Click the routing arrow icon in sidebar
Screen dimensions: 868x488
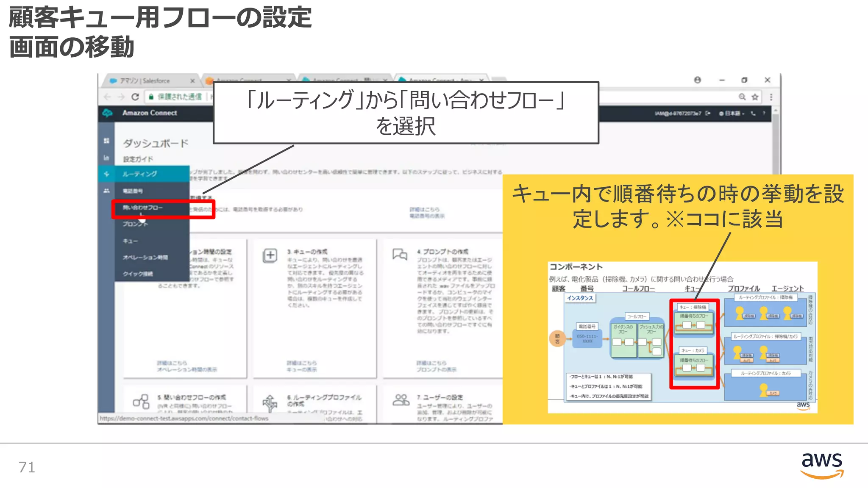[x=106, y=174]
